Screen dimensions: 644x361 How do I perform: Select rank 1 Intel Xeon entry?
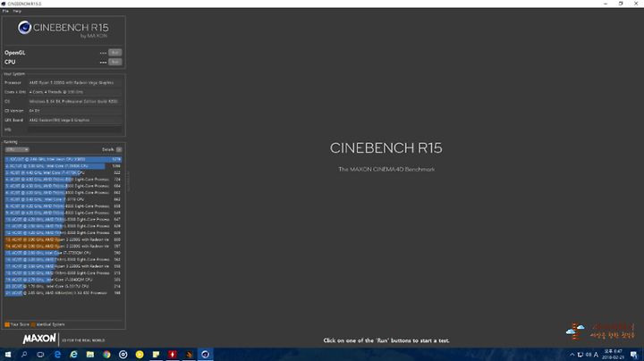64,159
